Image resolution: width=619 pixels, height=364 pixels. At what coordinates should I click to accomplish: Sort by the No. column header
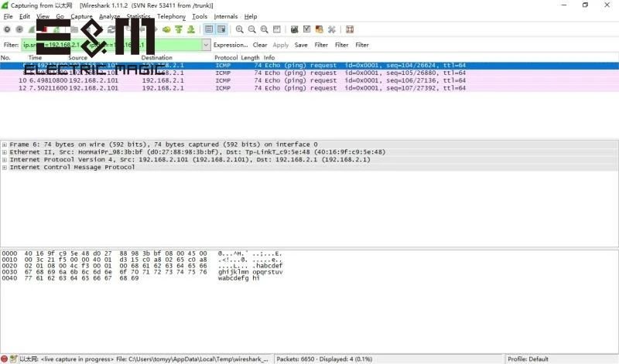[x=5, y=58]
